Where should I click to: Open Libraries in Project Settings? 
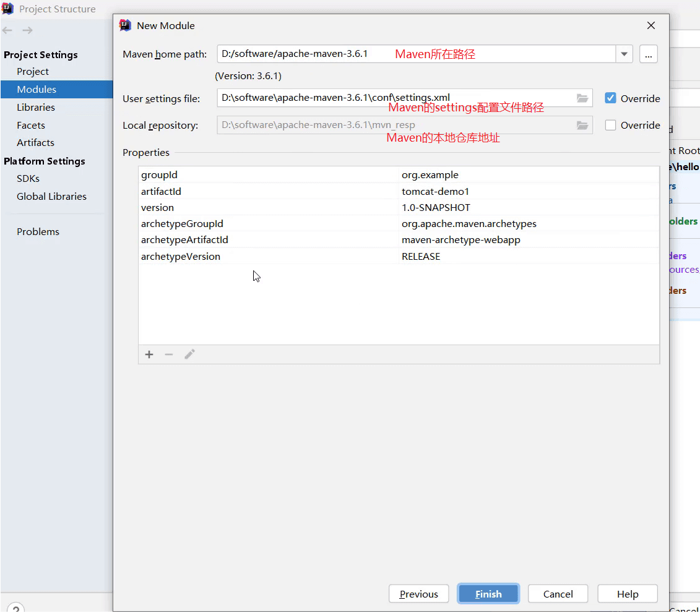(36, 108)
